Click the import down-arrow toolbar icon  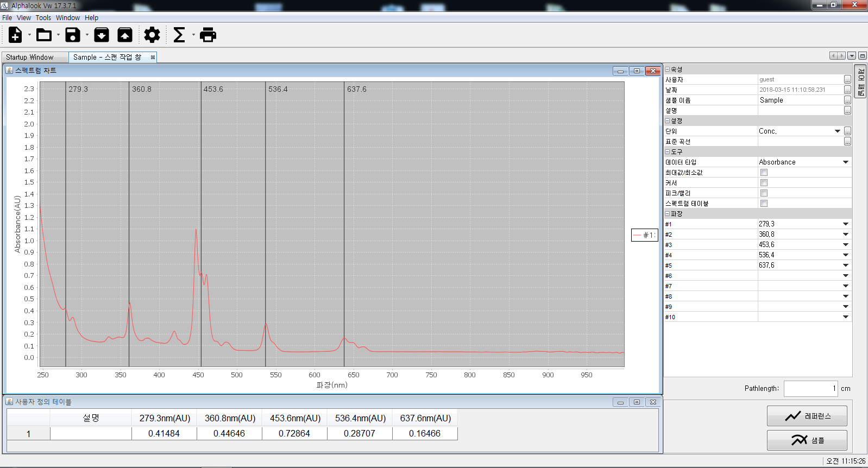pyautogui.click(x=102, y=35)
